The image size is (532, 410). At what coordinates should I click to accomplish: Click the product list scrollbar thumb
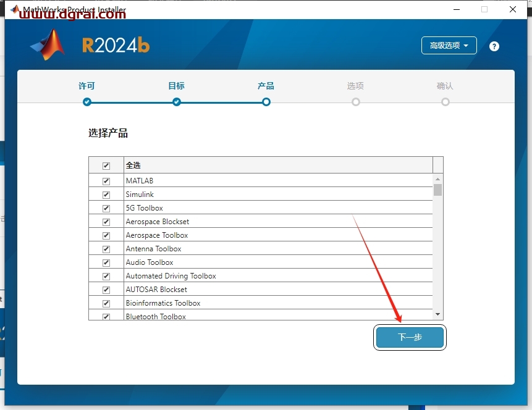[x=437, y=190]
